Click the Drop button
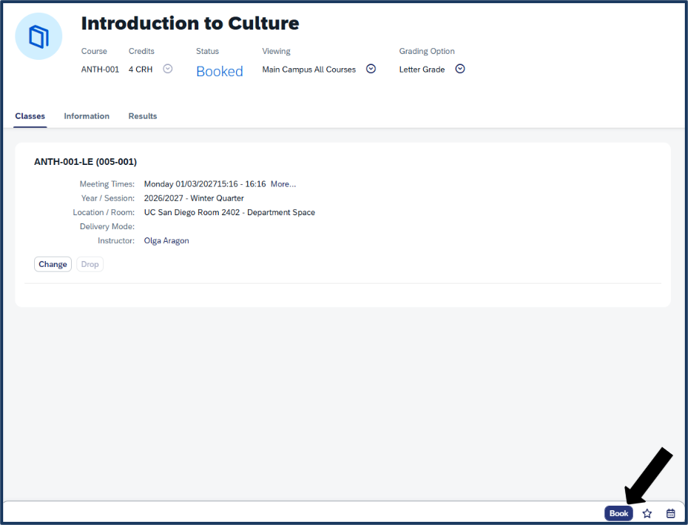 point(90,264)
